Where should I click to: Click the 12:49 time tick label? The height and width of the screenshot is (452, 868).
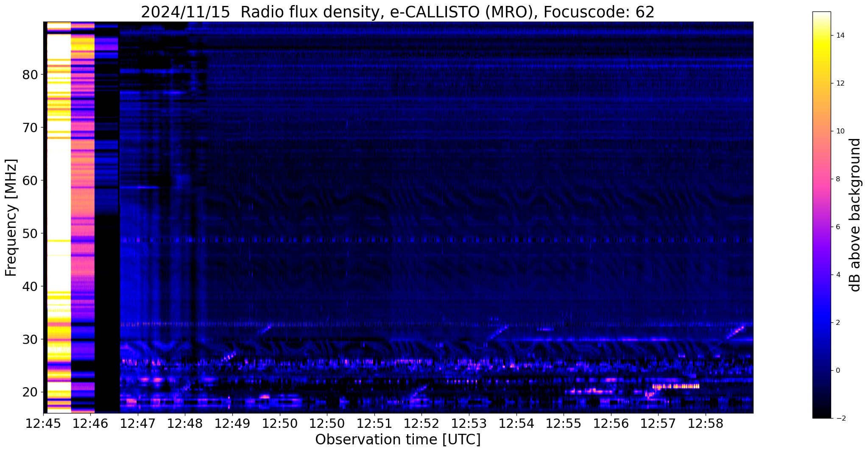(x=232, y=424)
